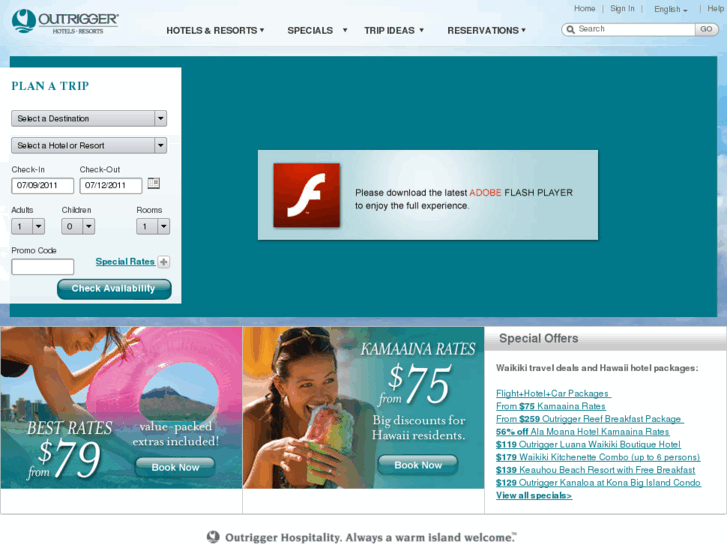This screenshot has width=727, height=545.
Task: Open the Adults count dropdown
Action: click(28, 226)
